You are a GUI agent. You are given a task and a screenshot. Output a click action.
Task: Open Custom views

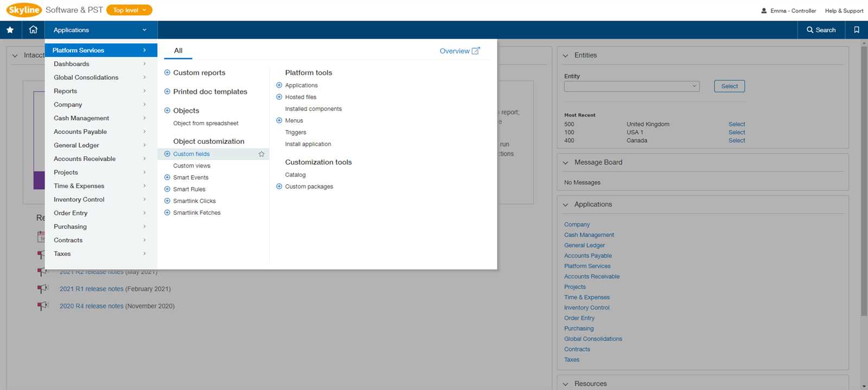(x=192, y=166)
